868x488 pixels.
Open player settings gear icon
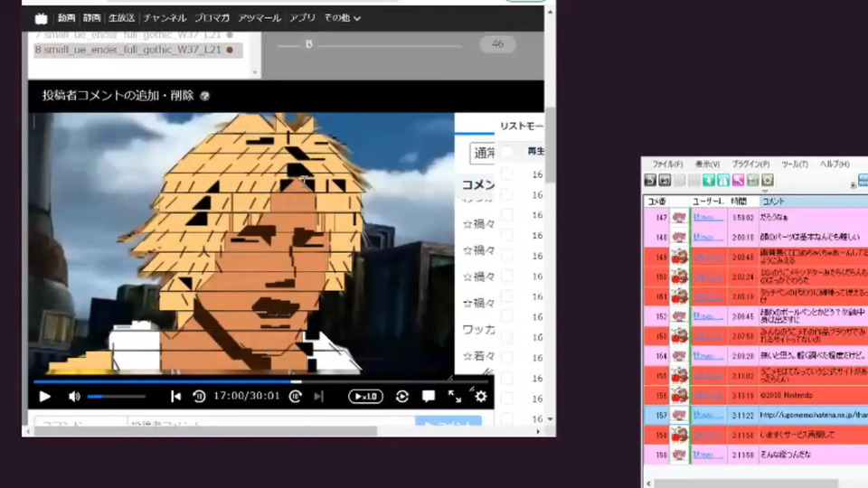[x=481, y=396]
